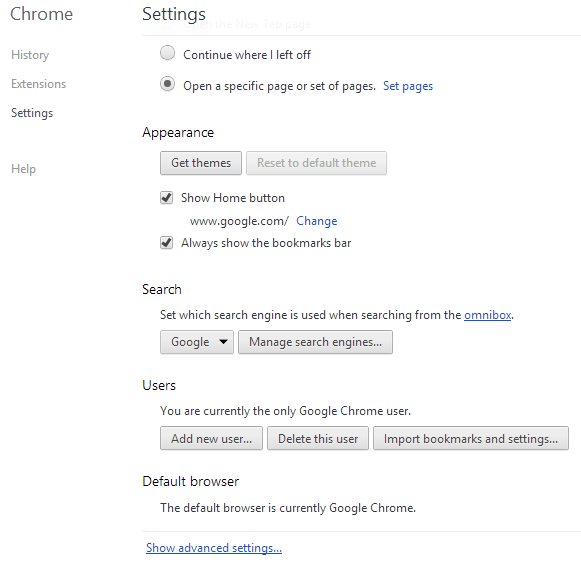The image size is (581, 575).
Task: Select 'Open a specific page or set of pages' radio
Action: pos(167,84)
